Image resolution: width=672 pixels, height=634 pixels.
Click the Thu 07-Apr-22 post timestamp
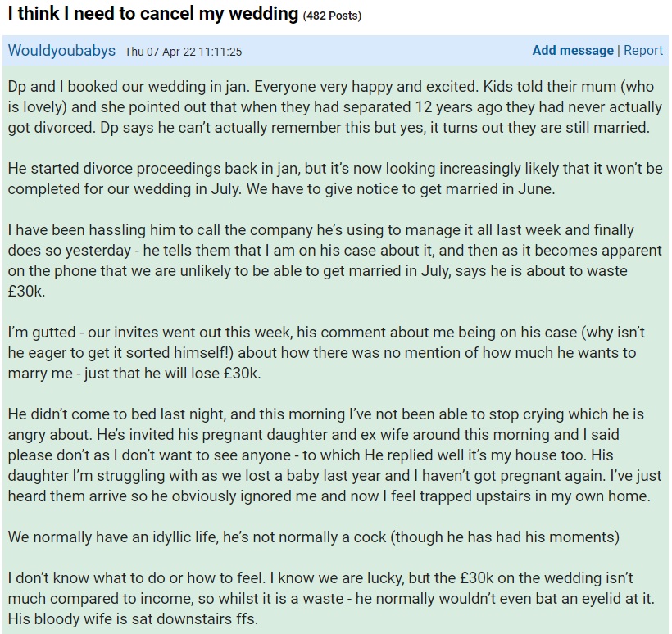click(x=183, y=51)
